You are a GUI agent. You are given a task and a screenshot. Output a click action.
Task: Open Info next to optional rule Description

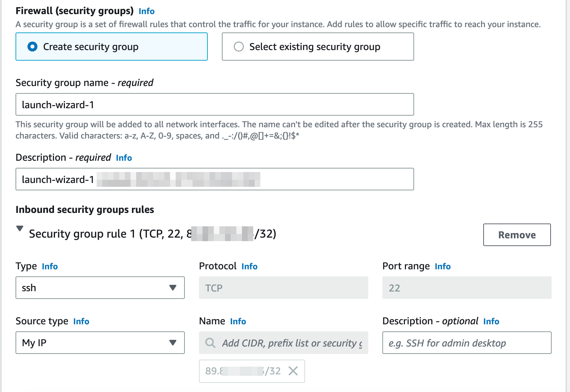pyautogui.click(x=491, y=321)
